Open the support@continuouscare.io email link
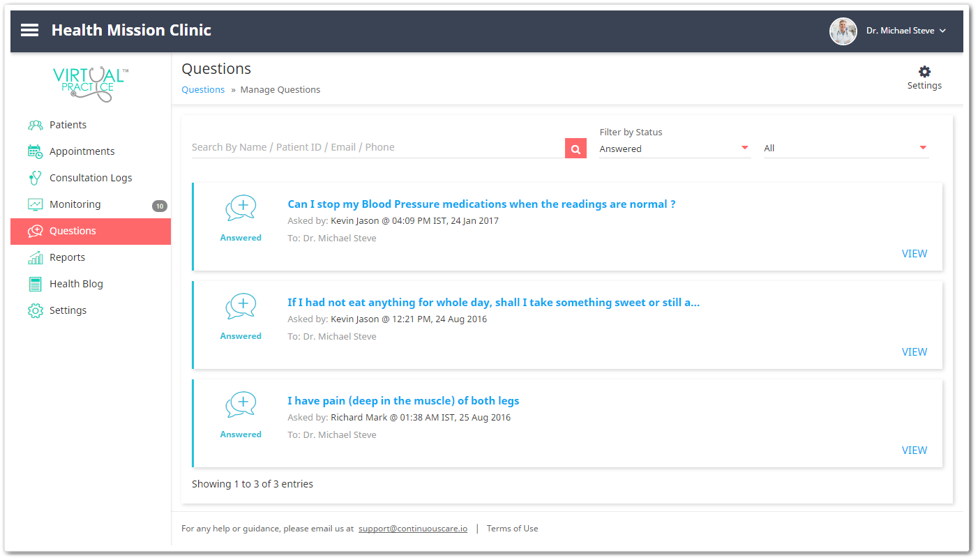 (x=412, y=528)
